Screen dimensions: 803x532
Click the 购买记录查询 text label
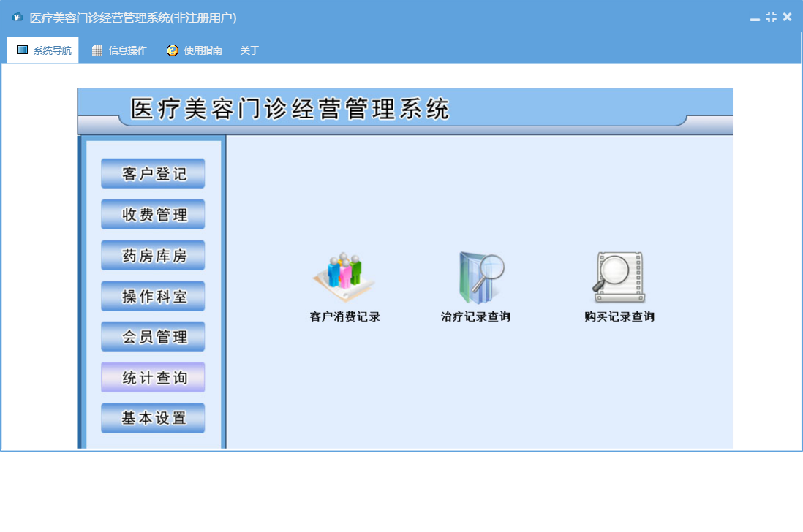619,316
